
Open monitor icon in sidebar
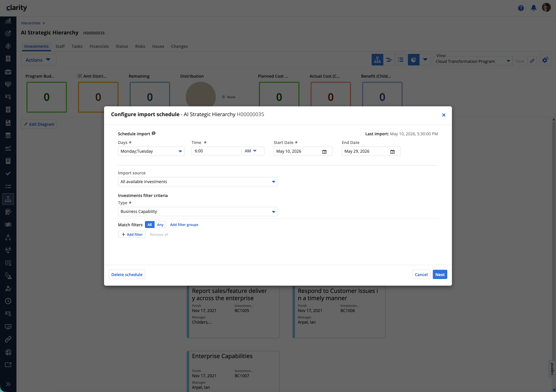pyautogui.click(x=8, y=84)
